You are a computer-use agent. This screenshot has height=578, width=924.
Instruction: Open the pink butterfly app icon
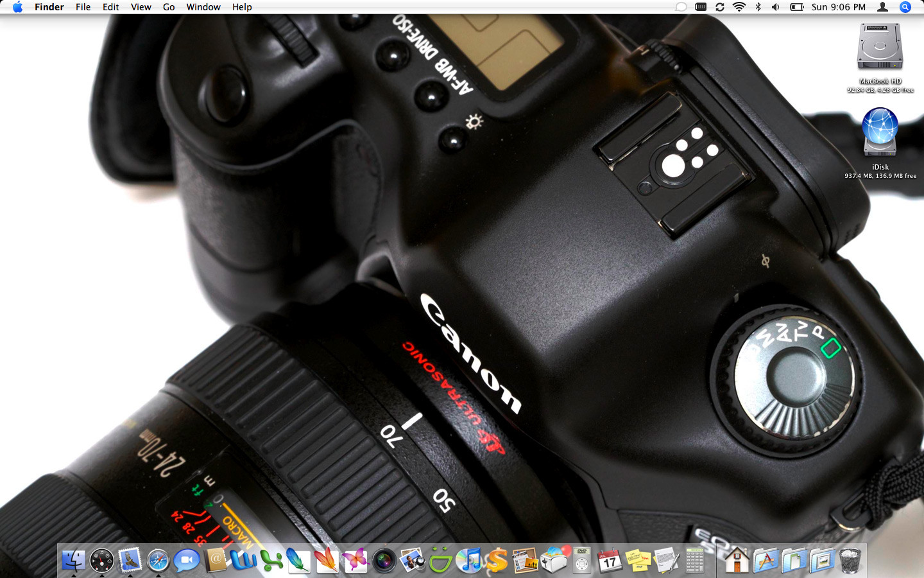[355, 561]
